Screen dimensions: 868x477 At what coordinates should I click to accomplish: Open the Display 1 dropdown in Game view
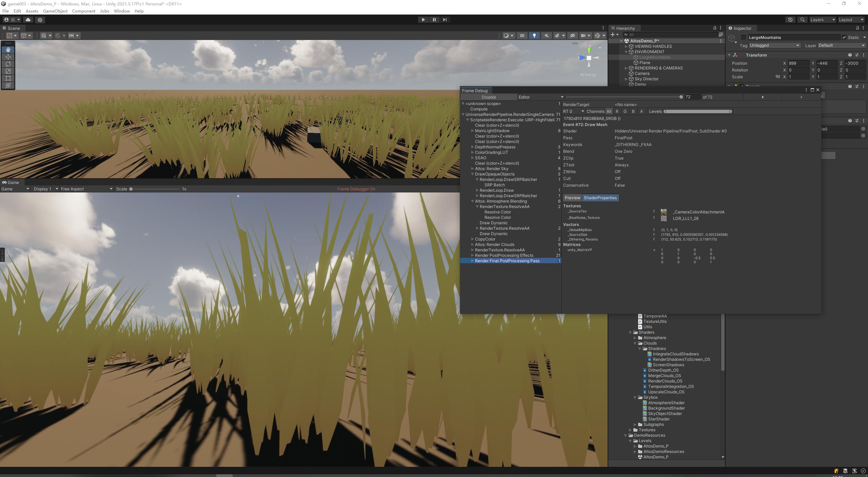pos(46,189)
